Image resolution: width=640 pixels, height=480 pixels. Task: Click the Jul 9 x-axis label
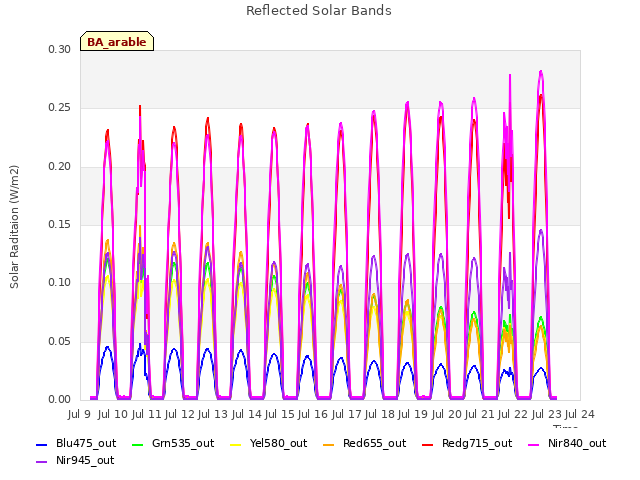pyautogui.click(x=79, y=414)
